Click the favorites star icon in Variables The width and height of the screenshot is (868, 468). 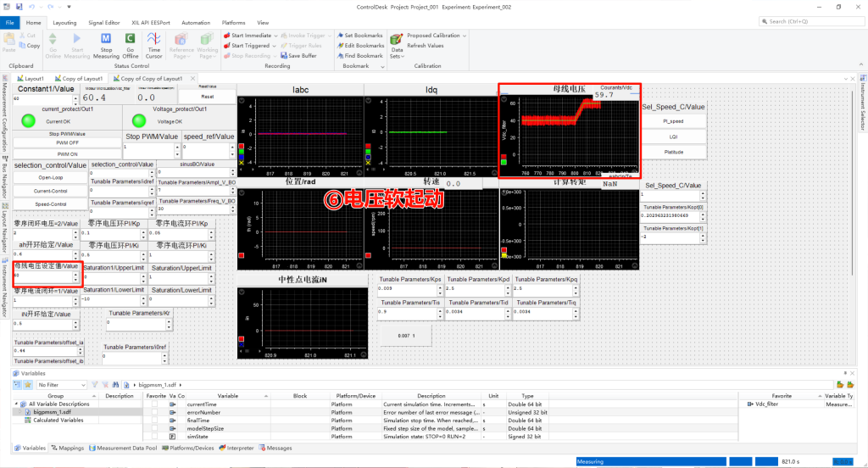(28, 384)
